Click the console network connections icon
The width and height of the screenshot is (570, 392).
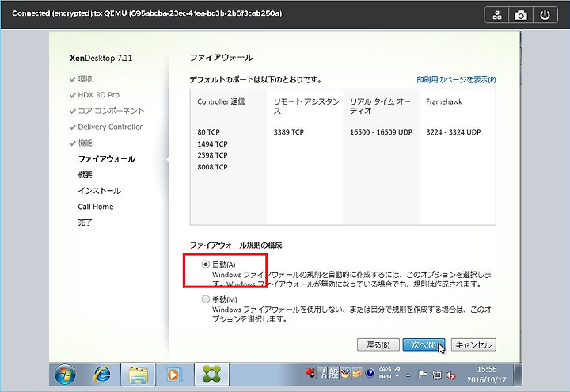[497, 15]
